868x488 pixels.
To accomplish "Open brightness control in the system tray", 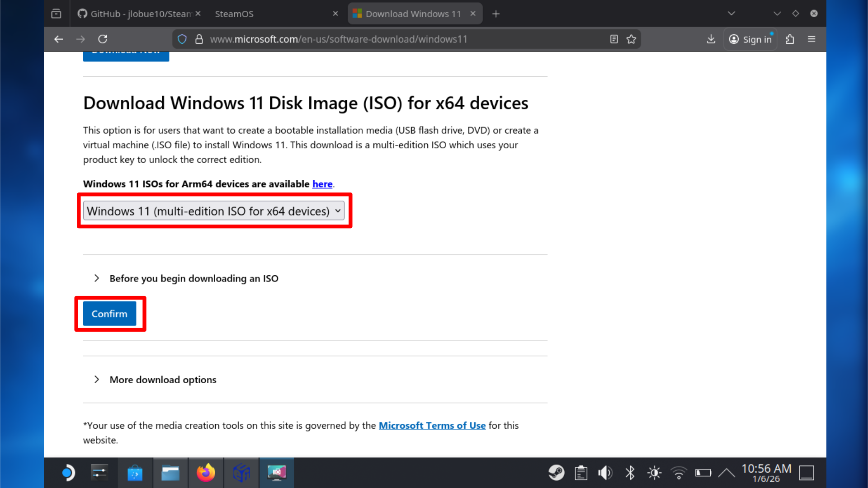I will [x=654, y=473].
